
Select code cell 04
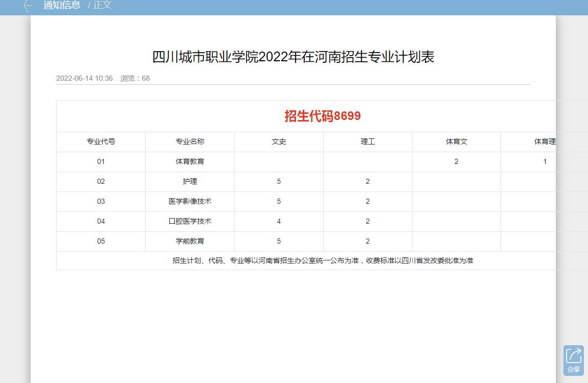click(101, 221)
